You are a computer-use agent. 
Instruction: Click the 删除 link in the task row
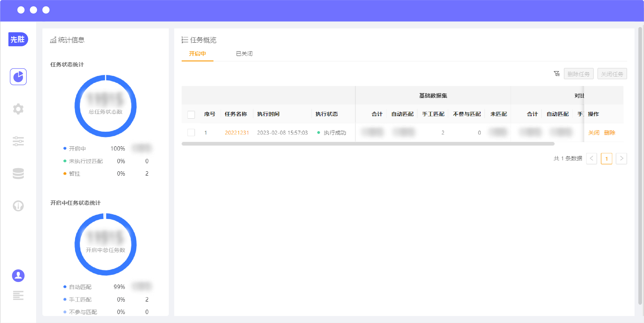pyautogui.click(x=609, y=132)
